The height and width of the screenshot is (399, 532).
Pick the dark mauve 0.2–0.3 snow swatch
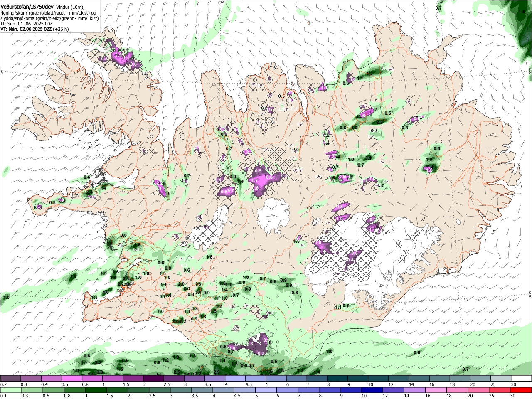[10, 379]
